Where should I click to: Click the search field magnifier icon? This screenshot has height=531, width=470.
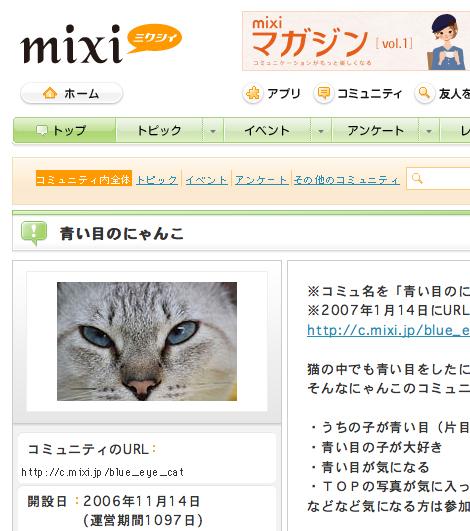point(417,178)
